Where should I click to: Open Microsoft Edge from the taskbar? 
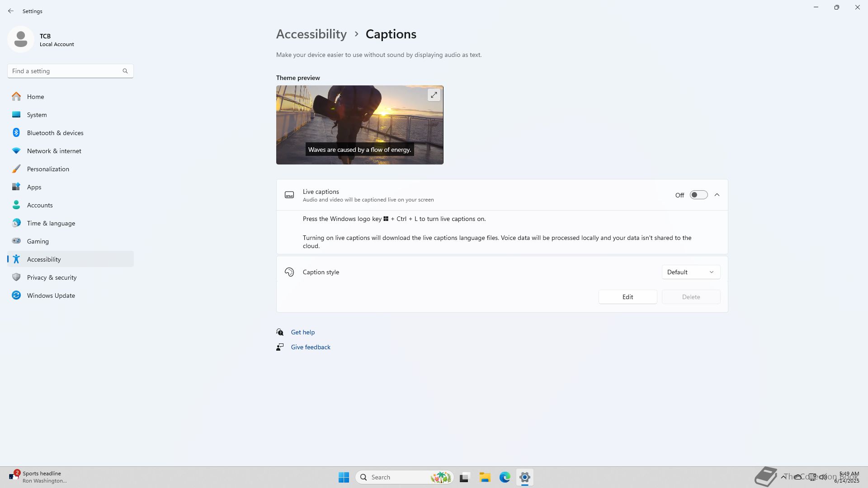[505, 477]
